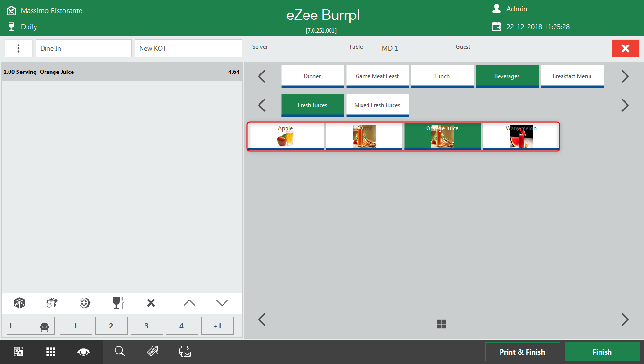Set quantity with the 2 button

111,326
